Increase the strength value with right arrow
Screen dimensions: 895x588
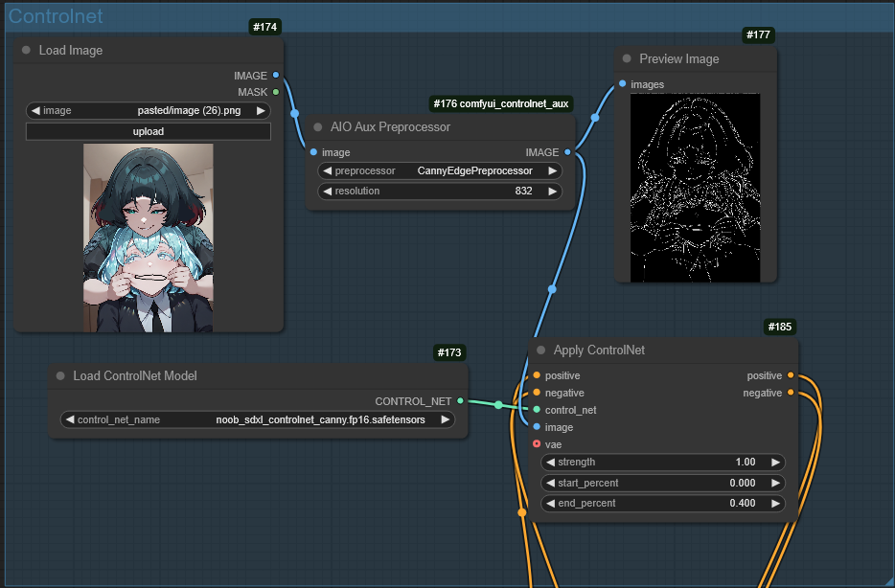(x=774, y=463)
